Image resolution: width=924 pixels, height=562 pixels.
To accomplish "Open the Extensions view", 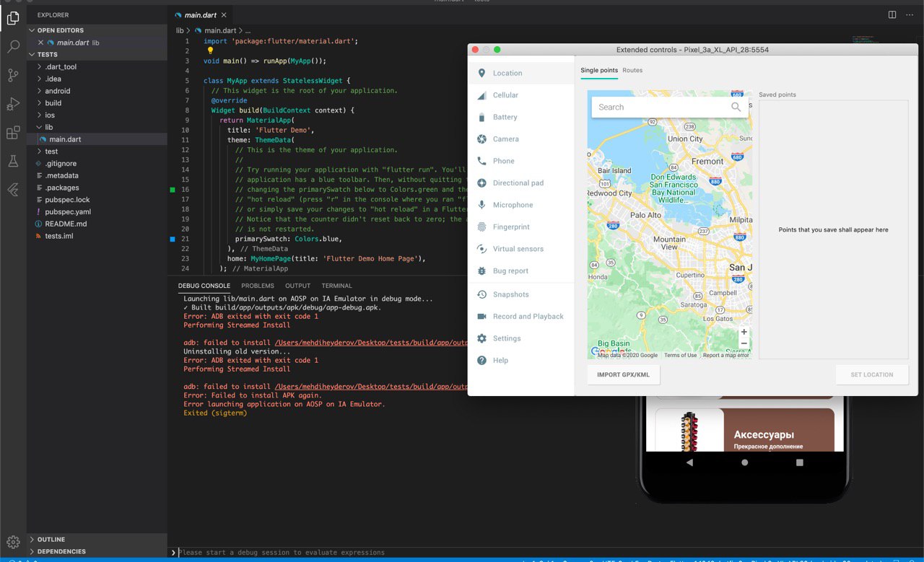I will pyautogui.click(x=13, y=133).
